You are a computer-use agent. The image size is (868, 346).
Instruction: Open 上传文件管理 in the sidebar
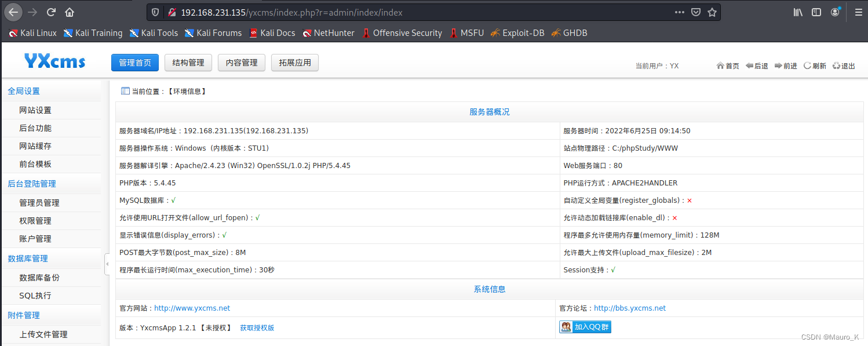click(43, 334)
